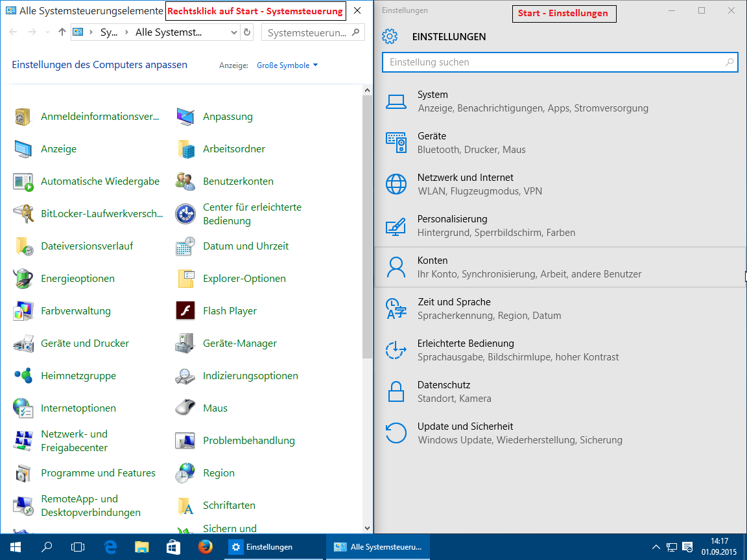The image size is (747, 560).
Task: Open Erleichterte Bedienung in Einstellungen
Action: pos(560,350)
